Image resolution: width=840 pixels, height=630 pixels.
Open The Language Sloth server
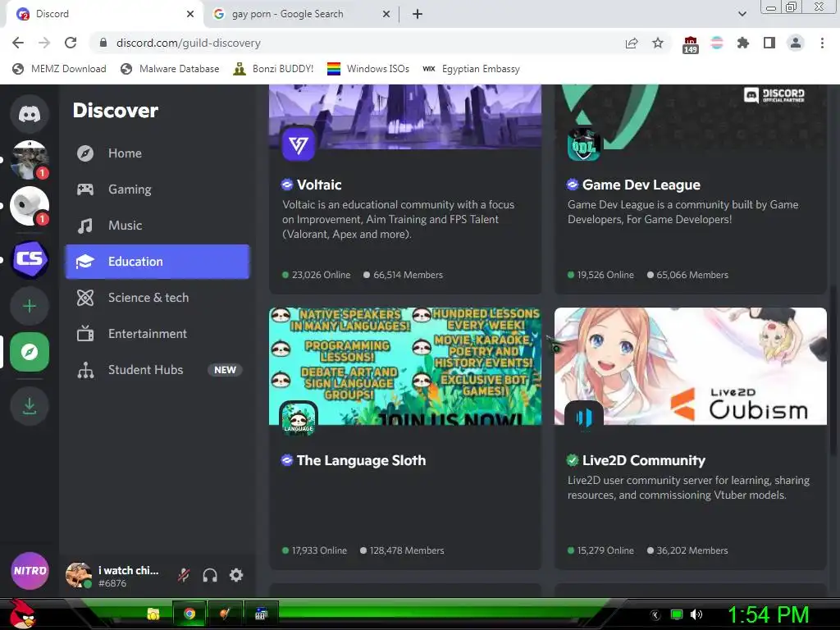[361, 461]
